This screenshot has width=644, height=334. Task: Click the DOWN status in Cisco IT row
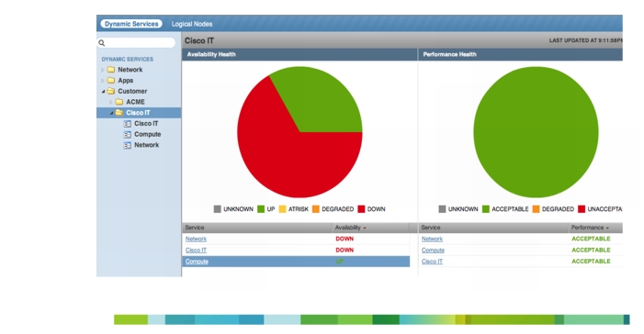point(345,250)
